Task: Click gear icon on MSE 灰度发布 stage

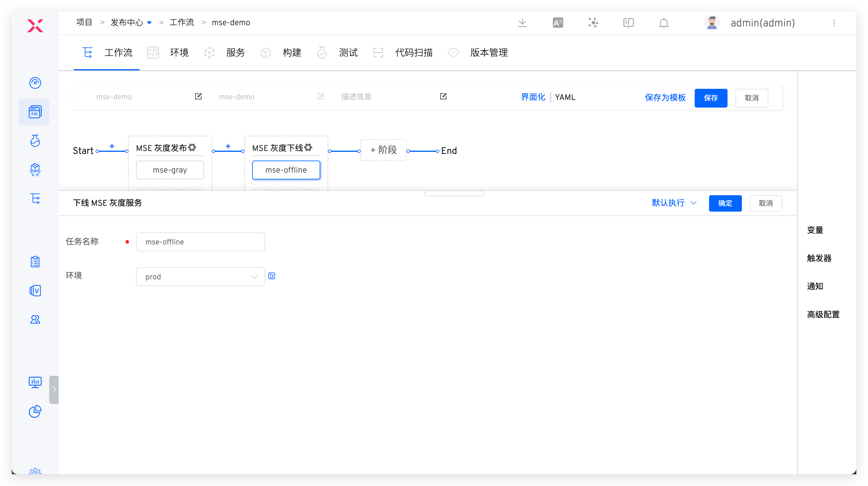Action: click(x=192, y=147)
